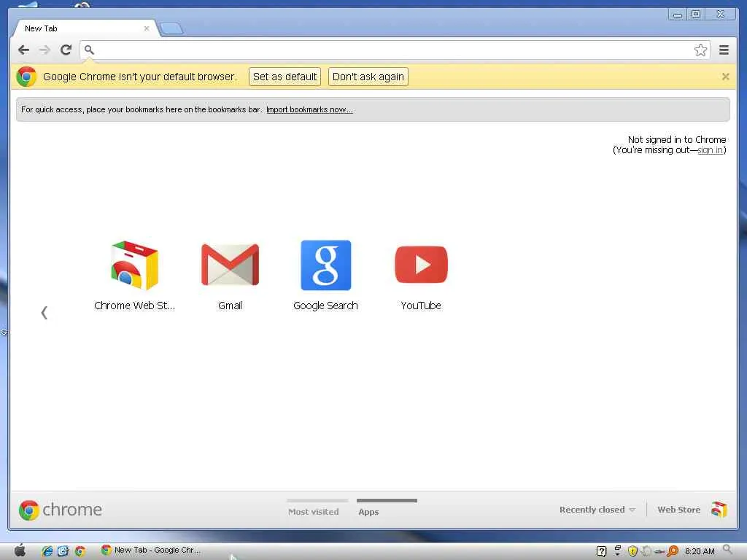Click the search magnifier in address bar
The image size is (747, 560).
pos(89,50)
